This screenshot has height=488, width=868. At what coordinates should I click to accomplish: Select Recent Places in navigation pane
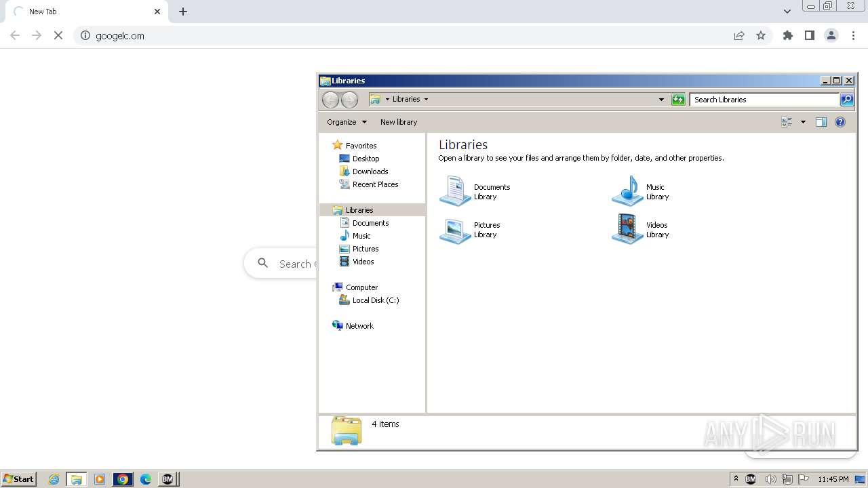coord(368,184)
